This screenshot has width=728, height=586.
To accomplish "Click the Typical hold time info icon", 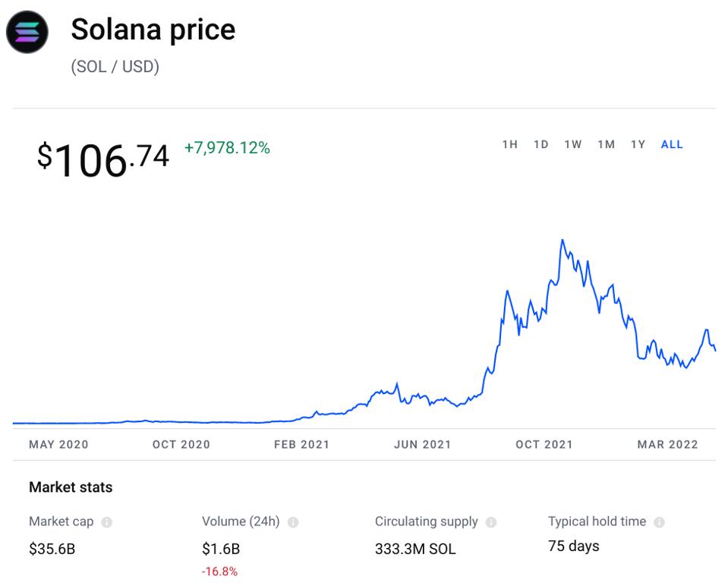I will point(659,522).
